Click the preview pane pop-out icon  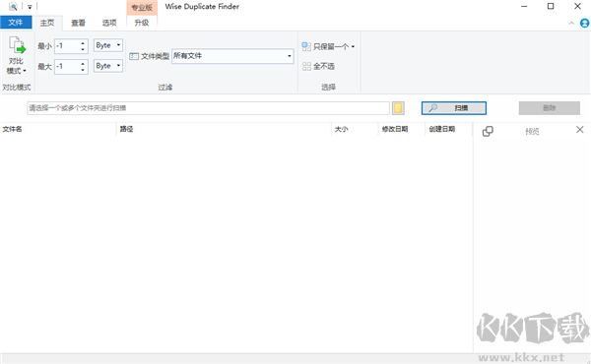488,131
